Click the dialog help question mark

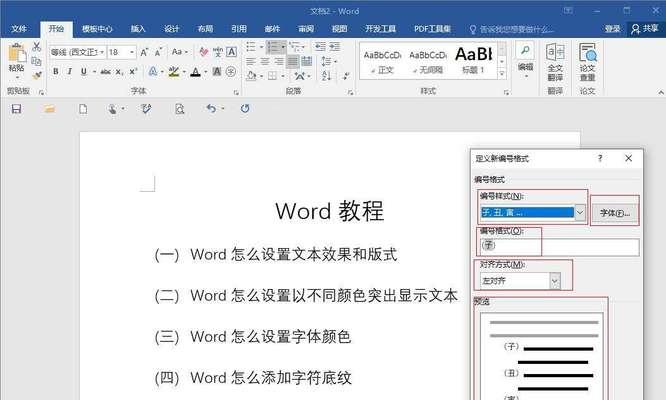coord(600,158)
